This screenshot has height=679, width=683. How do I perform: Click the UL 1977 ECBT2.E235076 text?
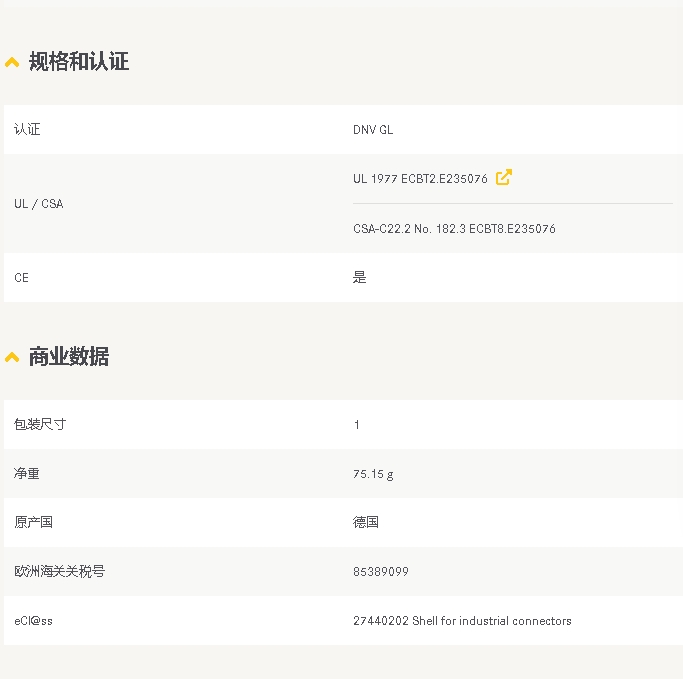[x=420, y=179]
